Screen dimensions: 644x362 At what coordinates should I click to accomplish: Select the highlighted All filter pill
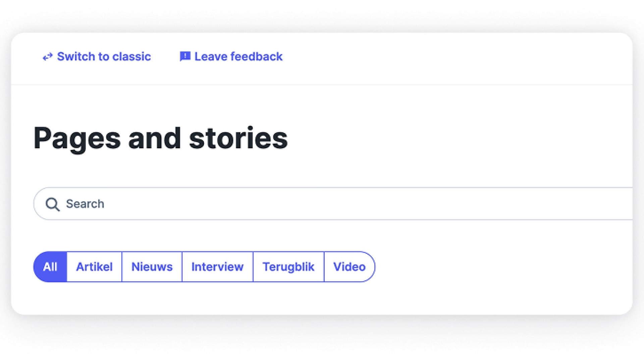(50, 266)
